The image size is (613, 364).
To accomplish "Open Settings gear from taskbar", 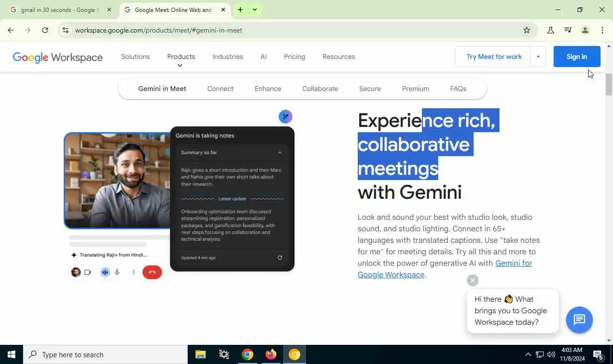I will pyautogui.click(x=224, y=354).
